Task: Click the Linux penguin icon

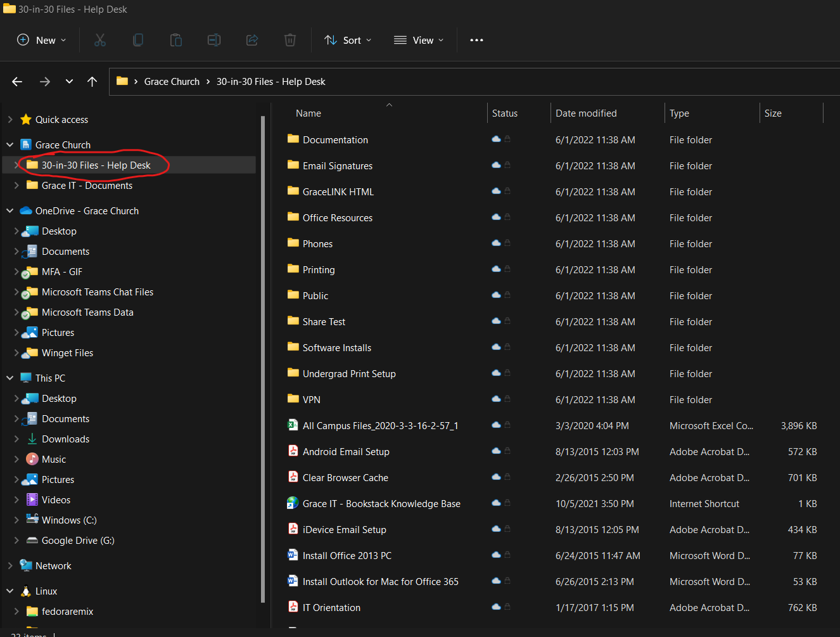Action: click(x=26, y=591)
